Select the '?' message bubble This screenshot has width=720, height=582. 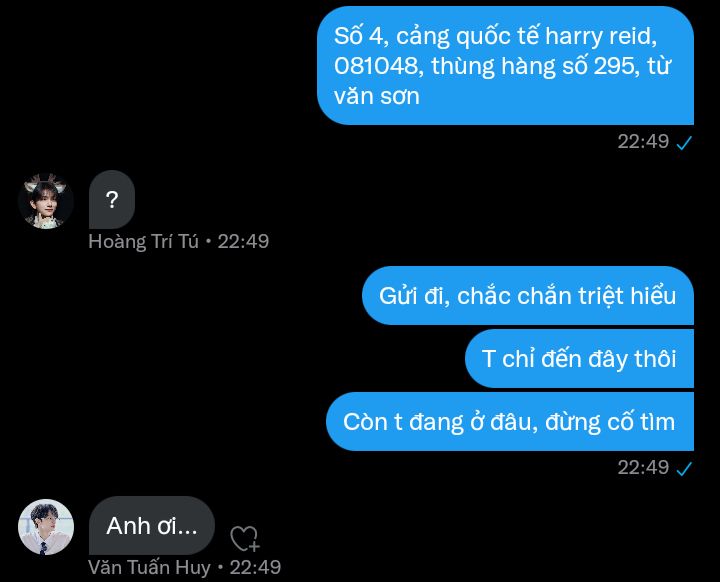[112, 199]
